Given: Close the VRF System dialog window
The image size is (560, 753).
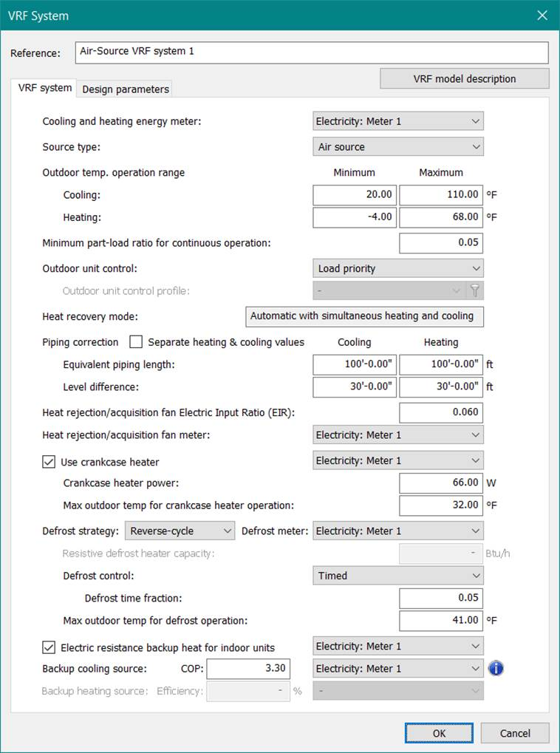Looking at the screenshot, I should [x=542, y=16].
